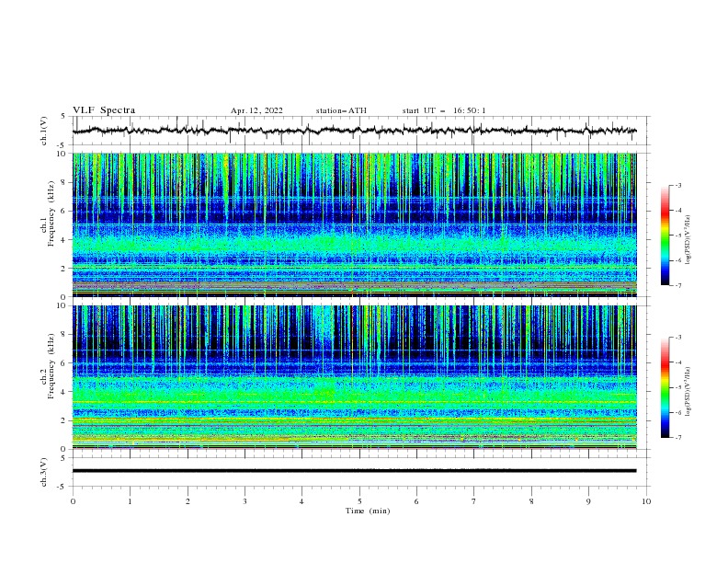Screen dimensions: 728x563
Task: Click the "-7" tick on the upper color bar
Action: coord(677,286)
